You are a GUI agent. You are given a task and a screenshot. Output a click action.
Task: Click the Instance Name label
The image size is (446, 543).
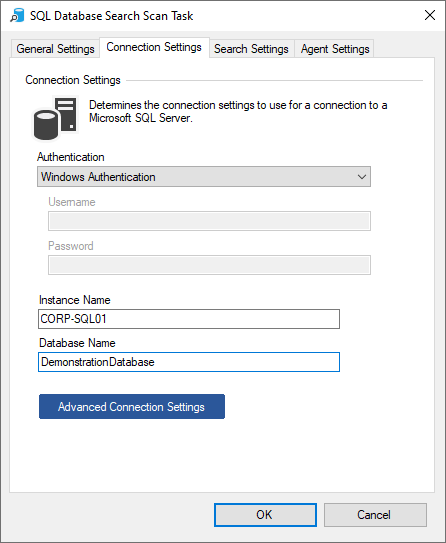coord(74,300)
